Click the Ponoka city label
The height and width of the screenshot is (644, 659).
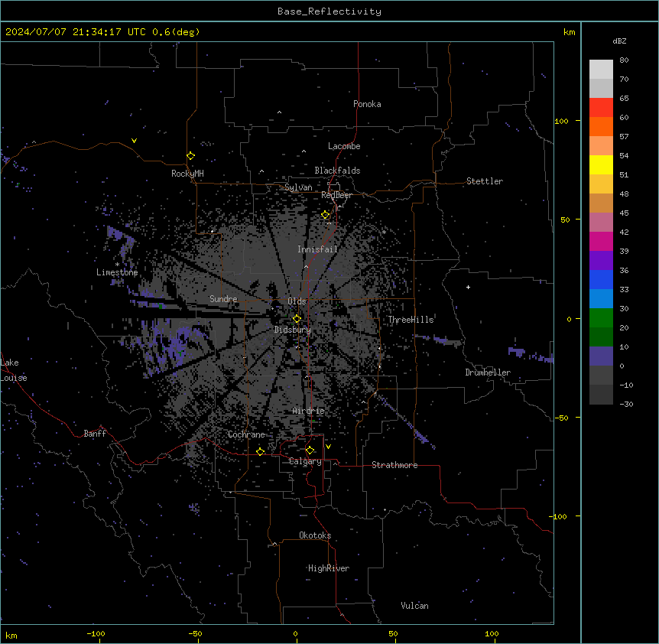367,104
